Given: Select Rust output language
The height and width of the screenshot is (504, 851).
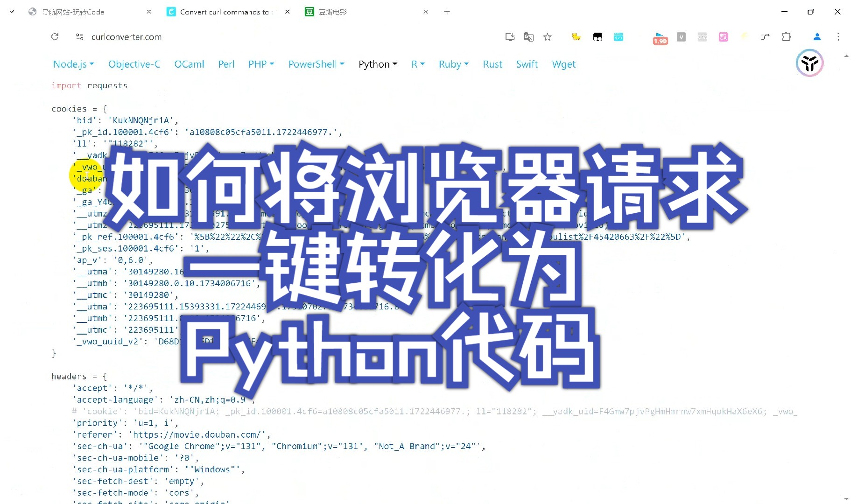Looking at the screenshot, I should [x=492, y=64].
